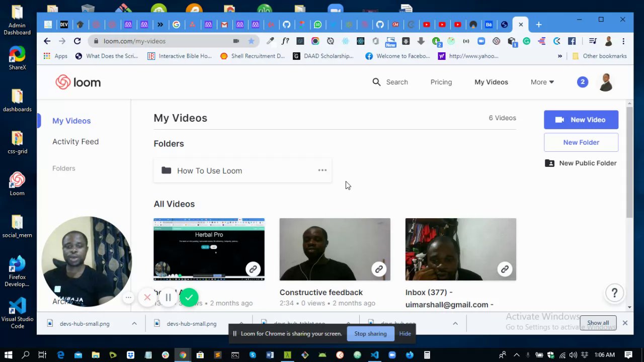Screen dimensions: 644x362
Task: Open Apps shortcut in bookmarks bar
Action: pyautogui.click(x=55, y=56)
